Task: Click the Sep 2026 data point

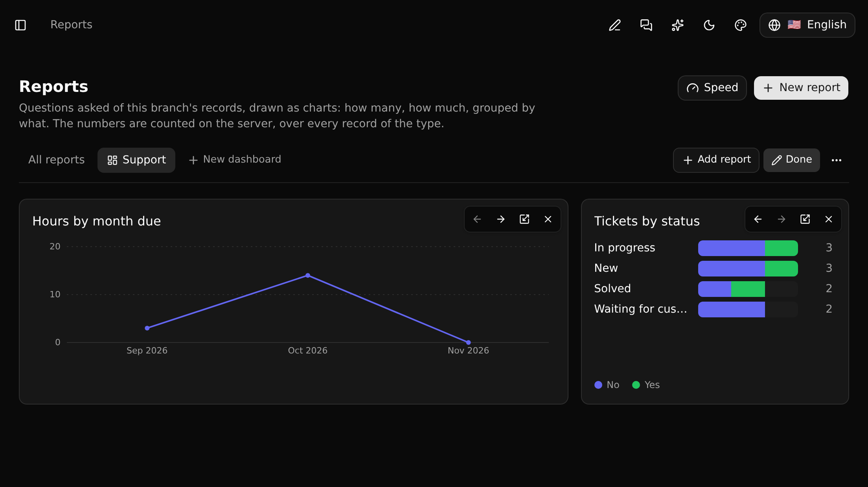Action: point(147,328)
